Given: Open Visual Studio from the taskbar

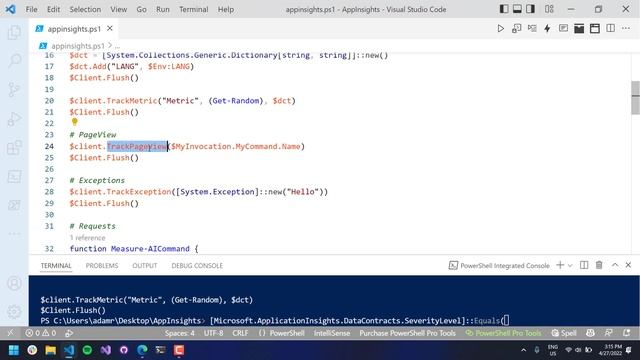Looking at the screenshot, I should (105, 350).
